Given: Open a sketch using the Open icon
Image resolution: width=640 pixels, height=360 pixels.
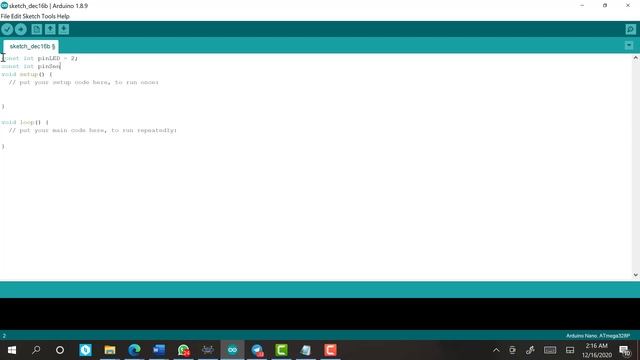Looking at the screenshot, I should 50,29.
